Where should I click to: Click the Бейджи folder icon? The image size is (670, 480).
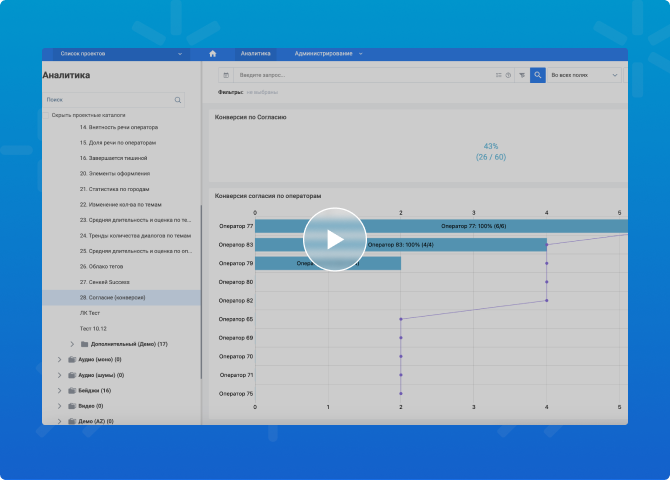71,390
